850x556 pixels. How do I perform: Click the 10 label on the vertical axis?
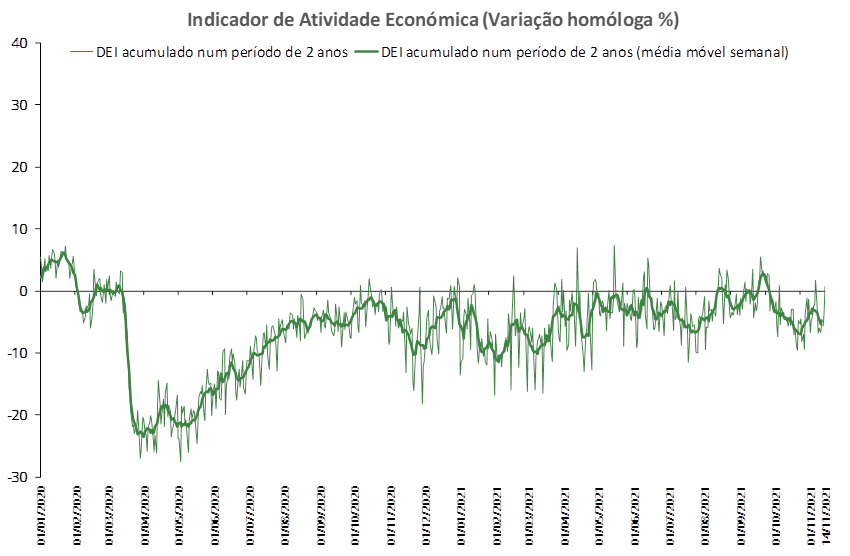[x=19, y=229]
